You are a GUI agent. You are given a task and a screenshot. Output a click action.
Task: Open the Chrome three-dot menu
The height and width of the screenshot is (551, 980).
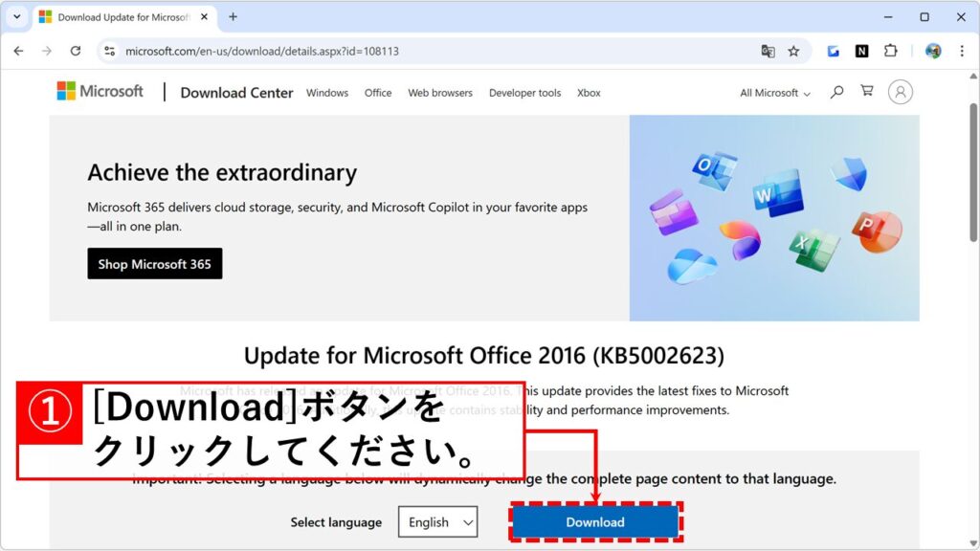(962, 52)
